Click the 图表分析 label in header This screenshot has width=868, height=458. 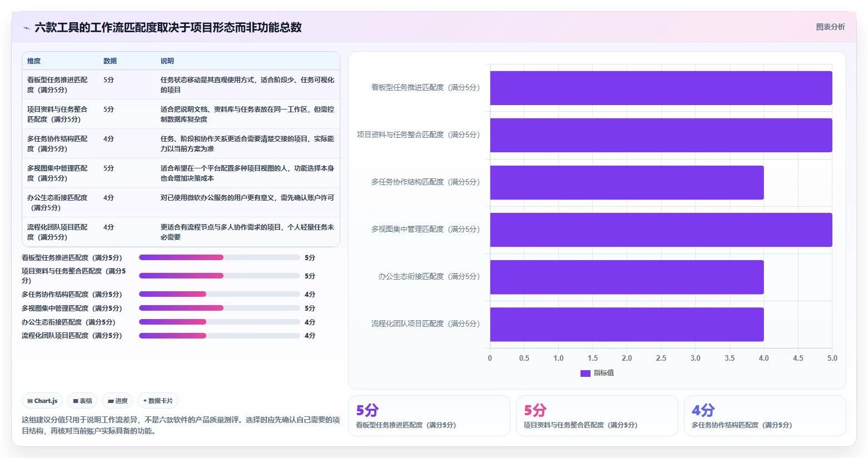click(x=830, y=27)
